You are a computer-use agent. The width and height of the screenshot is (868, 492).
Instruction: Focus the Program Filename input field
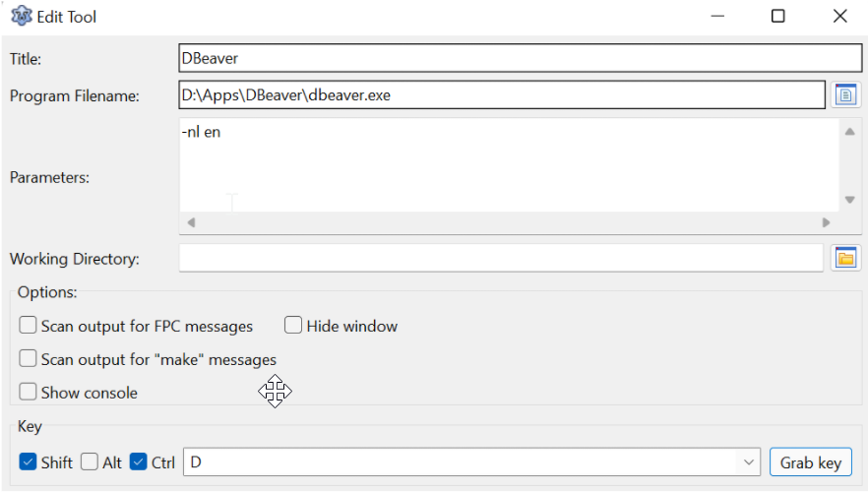502,94
